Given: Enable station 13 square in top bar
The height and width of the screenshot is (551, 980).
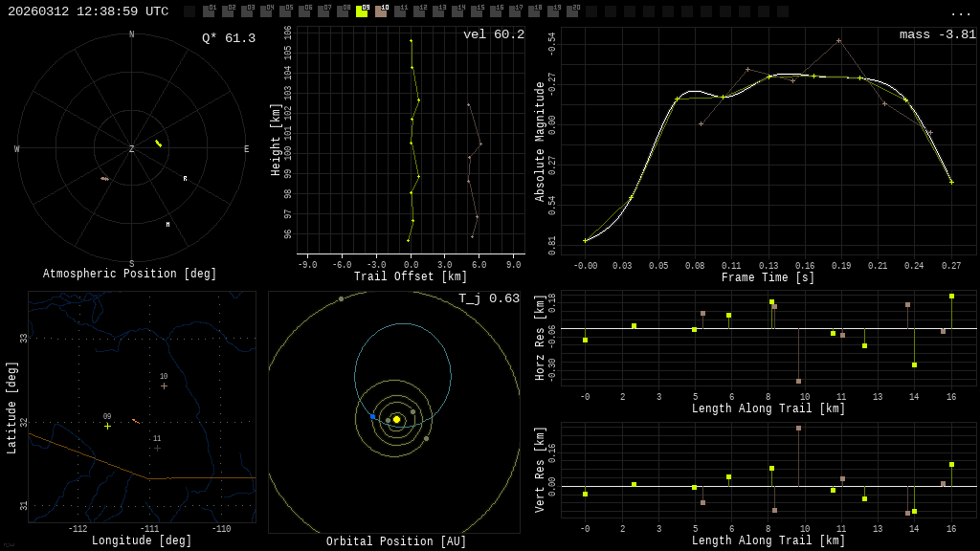Looking at the screenshot, I should (437, 11).
